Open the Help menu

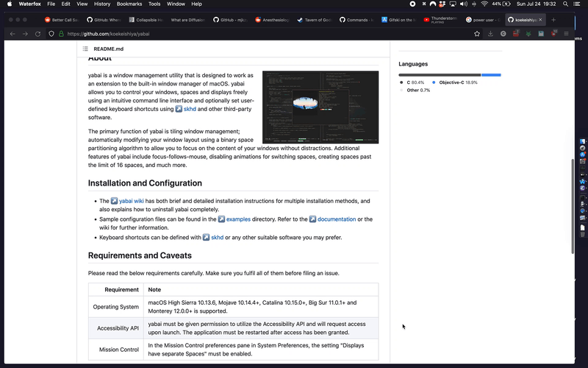[x=197, y=4]
